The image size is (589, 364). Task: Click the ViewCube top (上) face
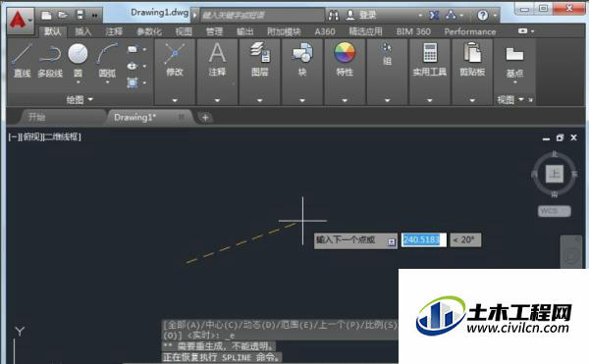point(555,174)
